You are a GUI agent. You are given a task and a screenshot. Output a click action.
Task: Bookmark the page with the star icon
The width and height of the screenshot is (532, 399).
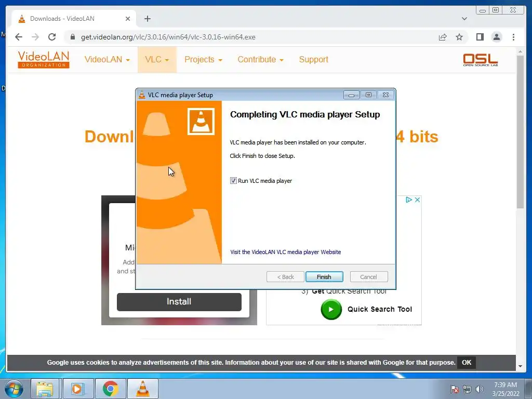coord(459,37)
